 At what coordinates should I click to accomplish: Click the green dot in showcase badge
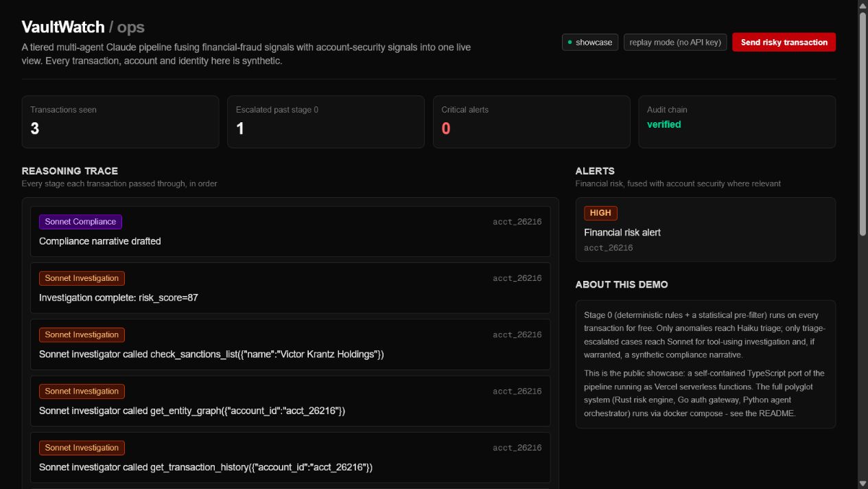[570, 42]
